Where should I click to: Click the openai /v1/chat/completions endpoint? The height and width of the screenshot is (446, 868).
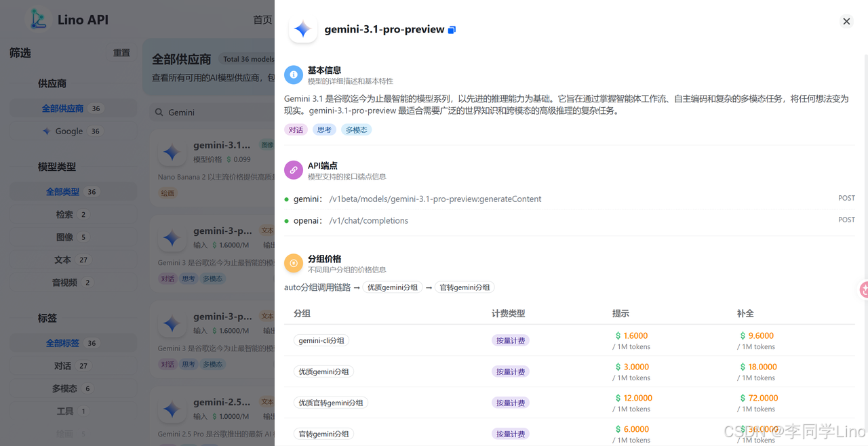368,221
